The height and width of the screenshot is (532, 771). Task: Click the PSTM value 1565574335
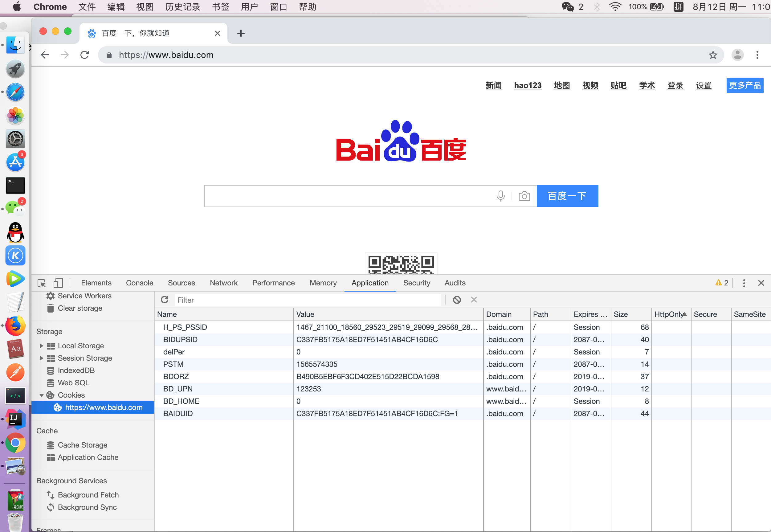point(316,364)
